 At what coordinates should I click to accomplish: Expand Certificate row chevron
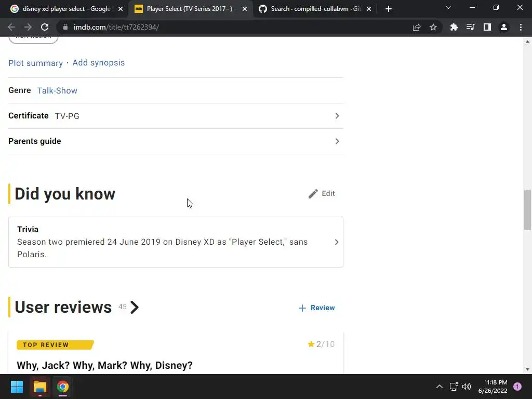click(x=337, y=116)
